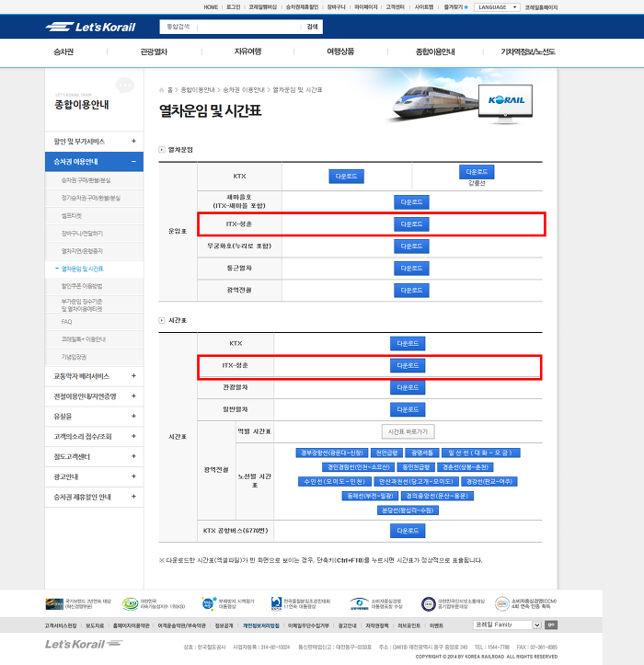Download the 광역전철 fare table
Viewport: 644px width, 665px height.
click(x=411, y=291)
